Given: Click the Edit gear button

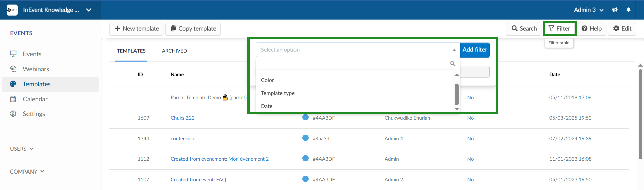Looking at the screenshot, I should click(622, 29).
